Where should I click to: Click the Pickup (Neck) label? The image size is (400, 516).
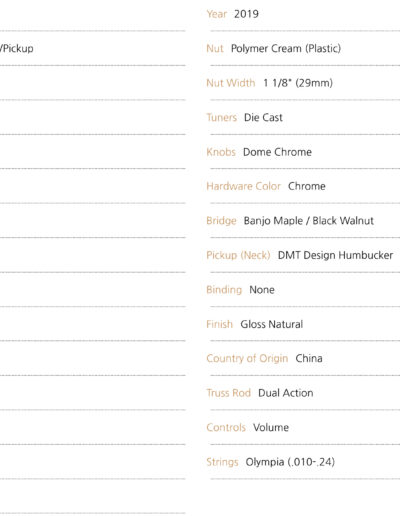(238, 255)
